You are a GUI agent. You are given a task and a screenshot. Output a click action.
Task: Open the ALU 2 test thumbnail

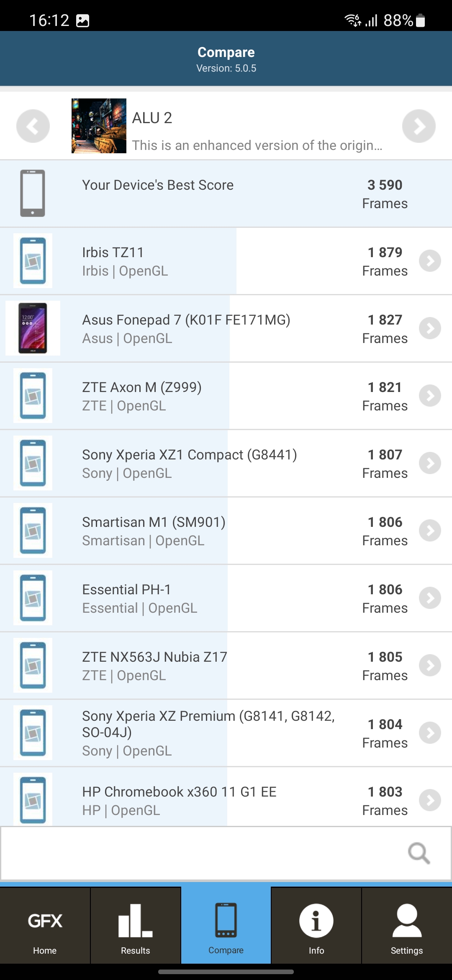[x=99, y=126]
